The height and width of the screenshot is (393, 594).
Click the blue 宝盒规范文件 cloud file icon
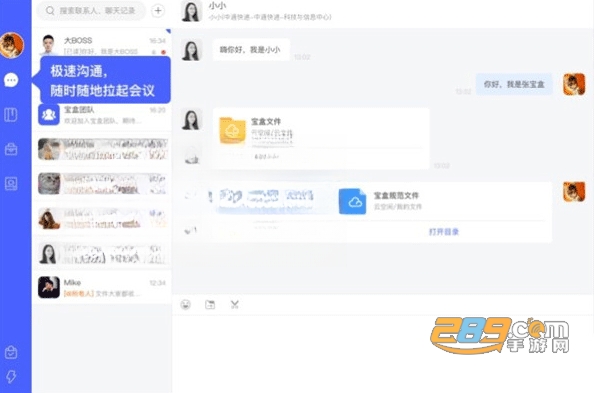[x=352, y=201]
